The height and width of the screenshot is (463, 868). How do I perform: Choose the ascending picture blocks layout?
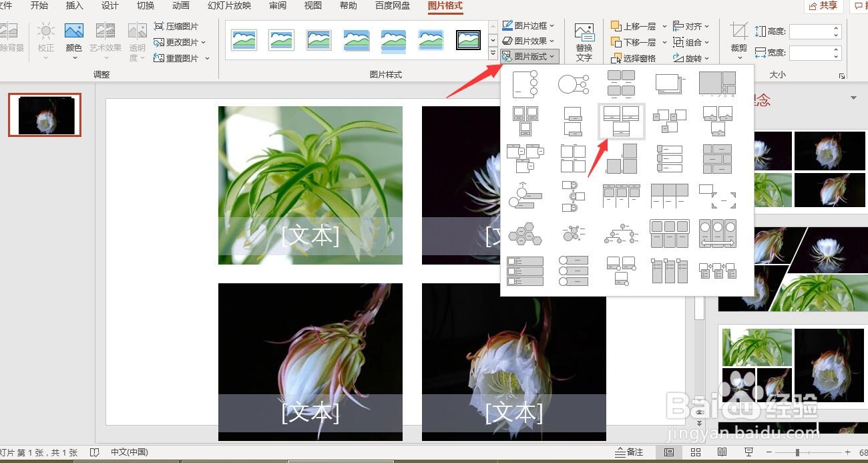pos(622,159)
